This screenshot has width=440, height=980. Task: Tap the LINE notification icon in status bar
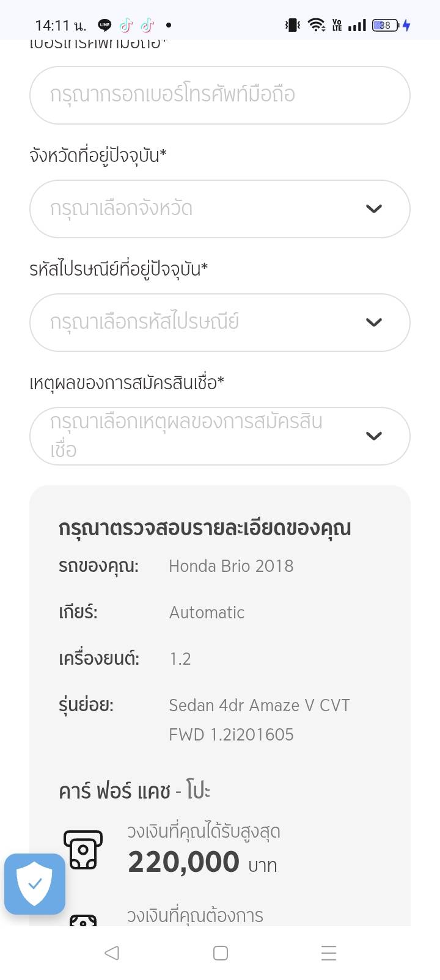105,25
